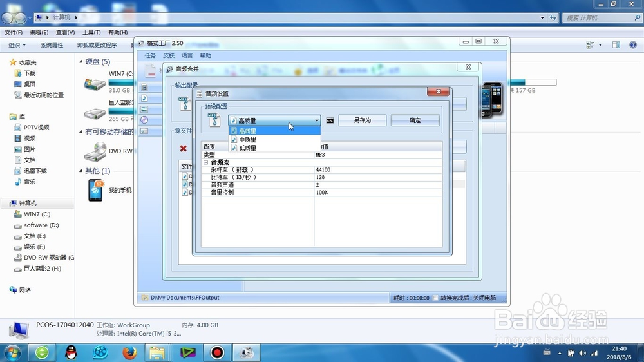Open the Explorer 文件(F) menu
Screen dimensions: 644x362
(14, 32)
